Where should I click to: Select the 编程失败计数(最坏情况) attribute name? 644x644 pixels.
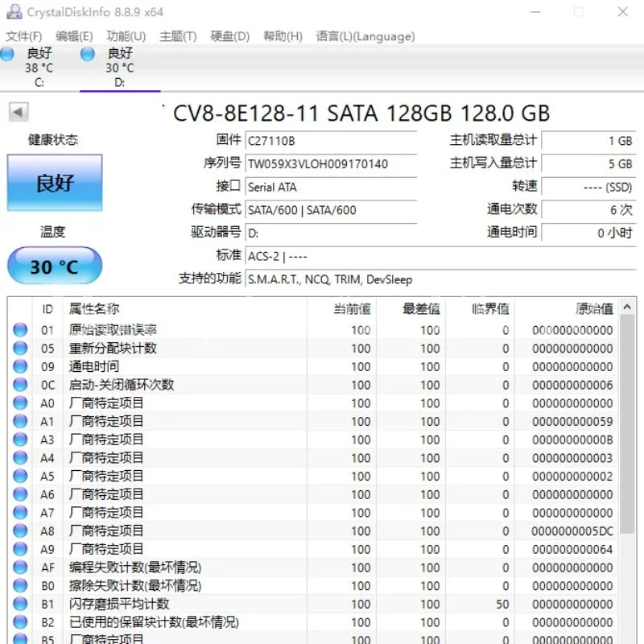coord(135,568)
